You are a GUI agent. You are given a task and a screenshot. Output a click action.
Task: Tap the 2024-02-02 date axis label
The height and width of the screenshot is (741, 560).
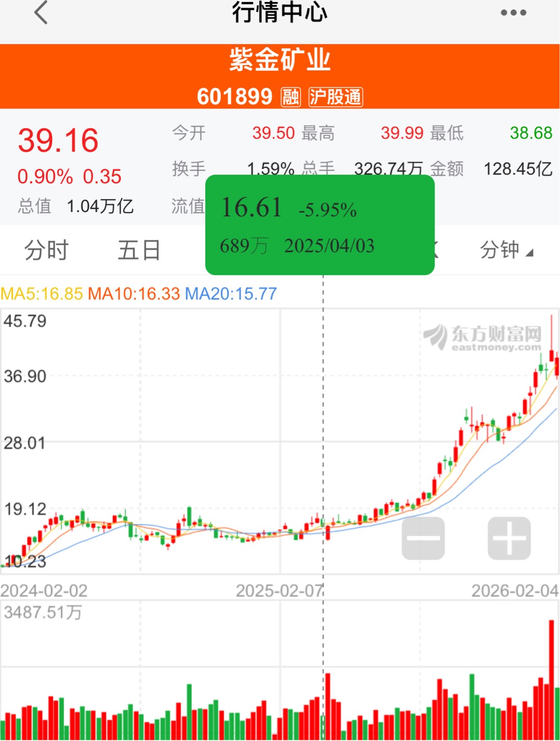tap(44, 590)
